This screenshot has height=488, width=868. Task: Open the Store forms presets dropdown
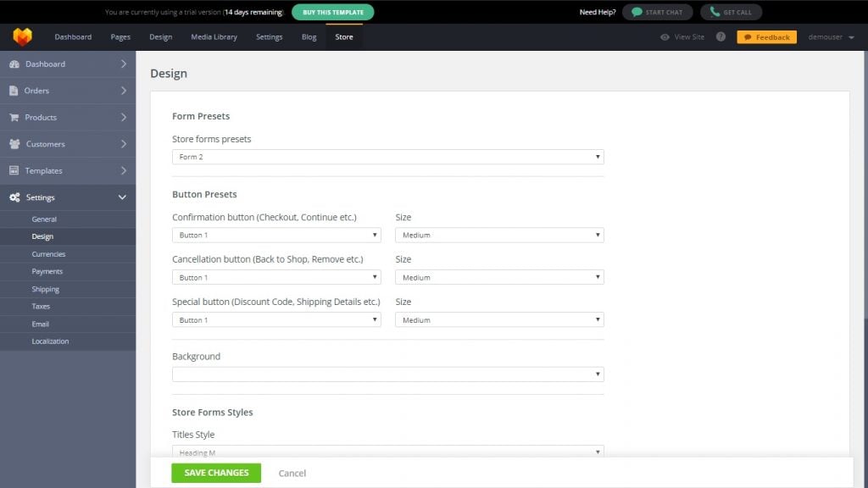coord(387,157)
